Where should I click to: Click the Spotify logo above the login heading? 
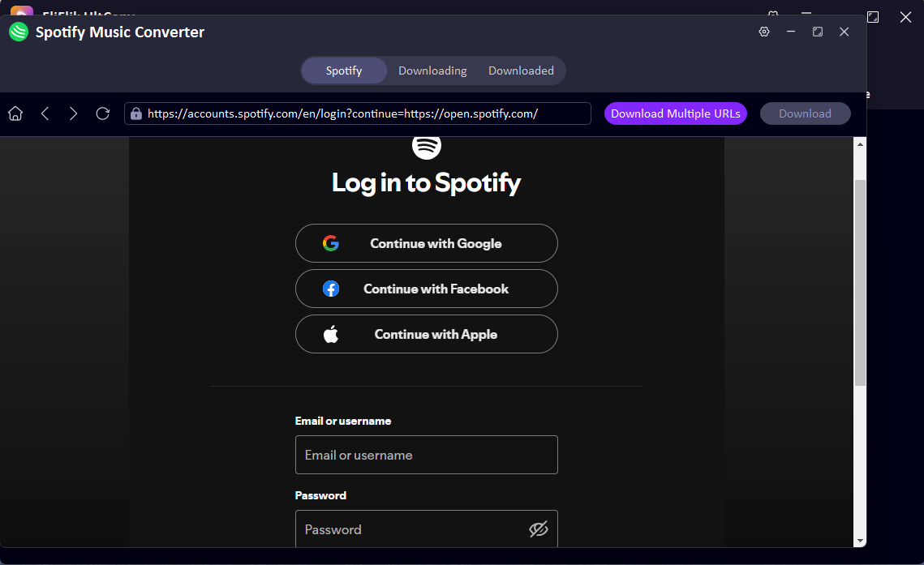click(426, 147)
